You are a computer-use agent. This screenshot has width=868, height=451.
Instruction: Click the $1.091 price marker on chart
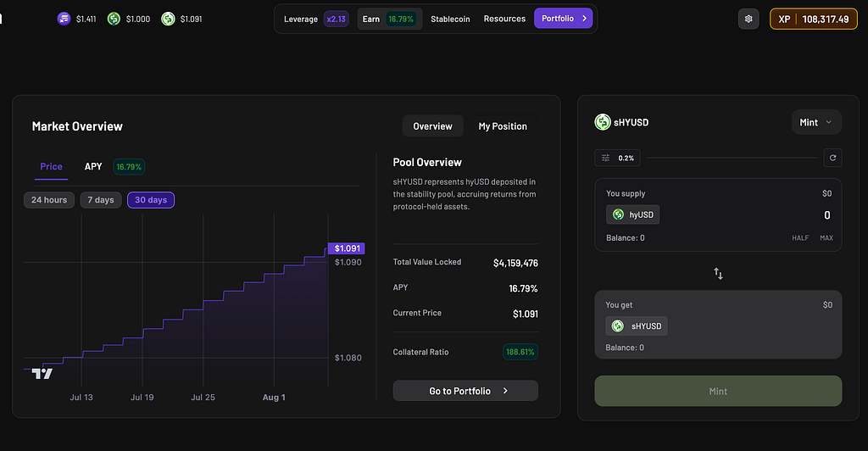[347, 248]
